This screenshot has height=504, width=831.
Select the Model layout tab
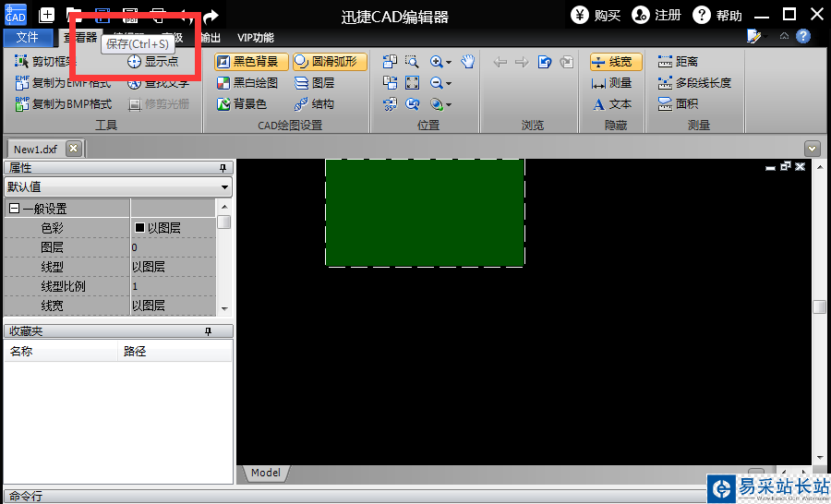pyautogui.click(x=266, y=473)
